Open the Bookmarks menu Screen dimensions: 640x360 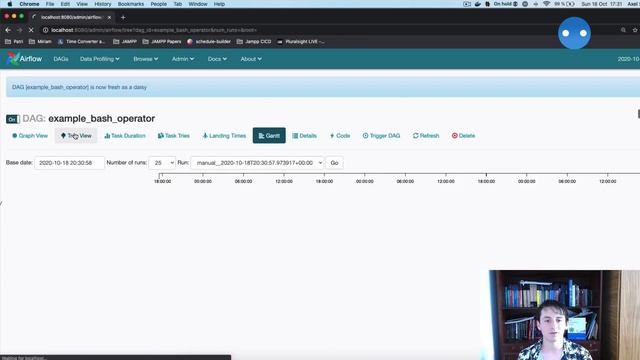click(x=131, y=4)
